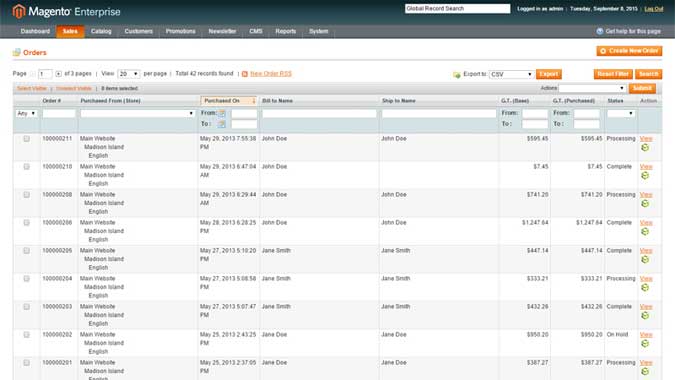Click the G.T. (Base) From filter field
Viewport: 675px width, 380px height.
point(535,114)
